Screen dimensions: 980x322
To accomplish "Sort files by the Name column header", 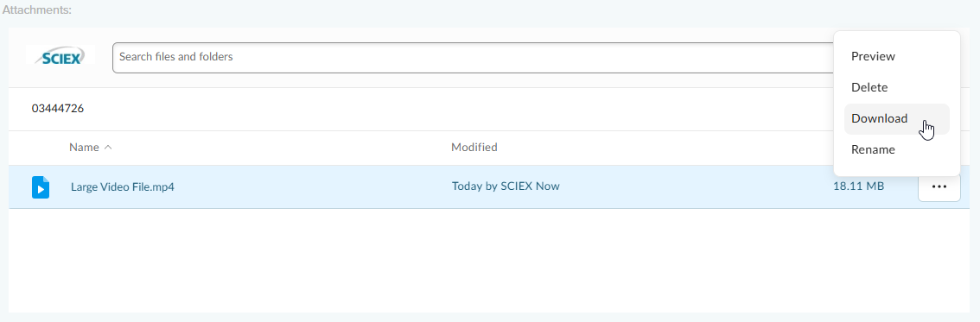I will point(85,148).
